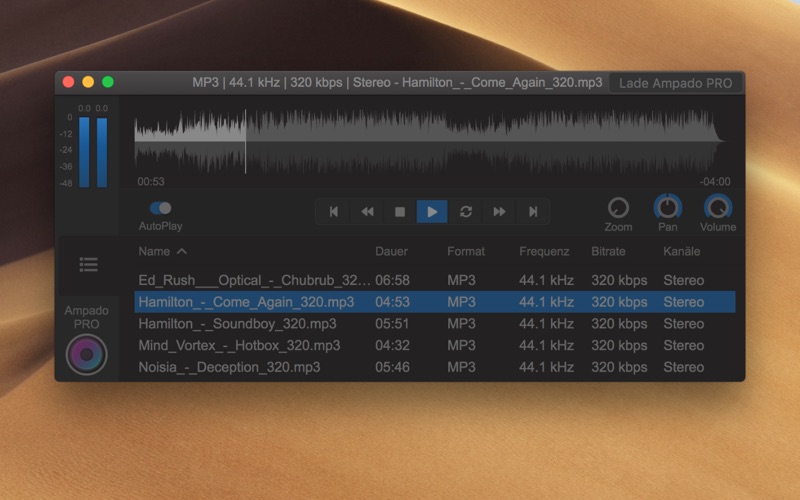800x500 pixels.
Task: Sort list by Format column
Action: pyautogui.click(x=466, y=251)
